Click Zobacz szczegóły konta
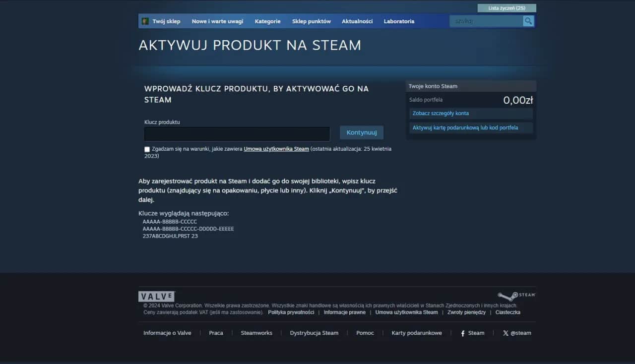The height and width of the screenshot is (364, 635). [440, 113]
